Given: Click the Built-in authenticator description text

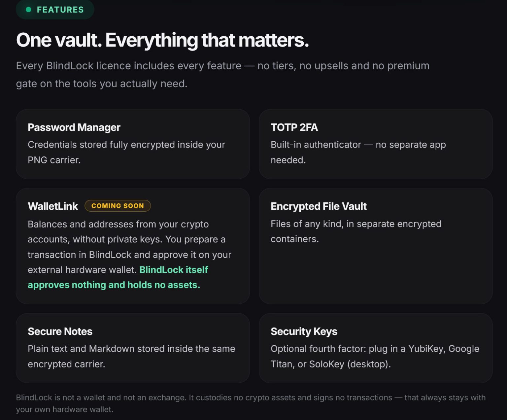Looking at the screenshot, I should pos(358,152).
